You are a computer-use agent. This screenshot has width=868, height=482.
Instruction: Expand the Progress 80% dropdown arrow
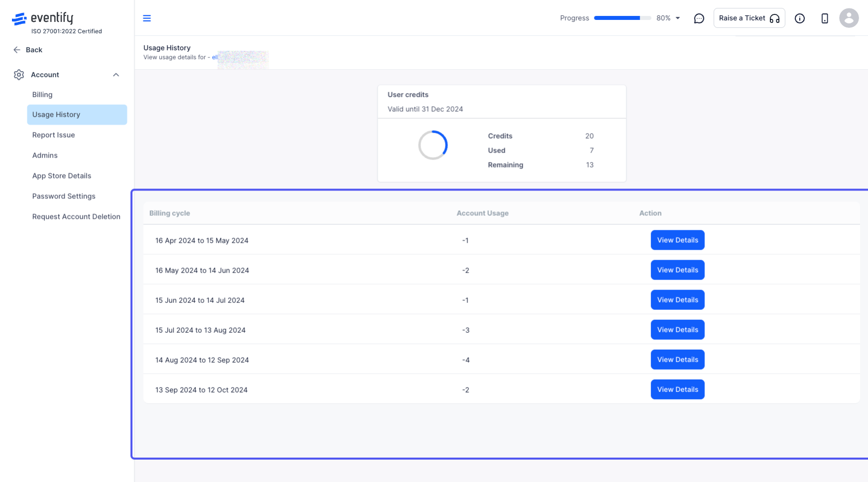(677, 18)
